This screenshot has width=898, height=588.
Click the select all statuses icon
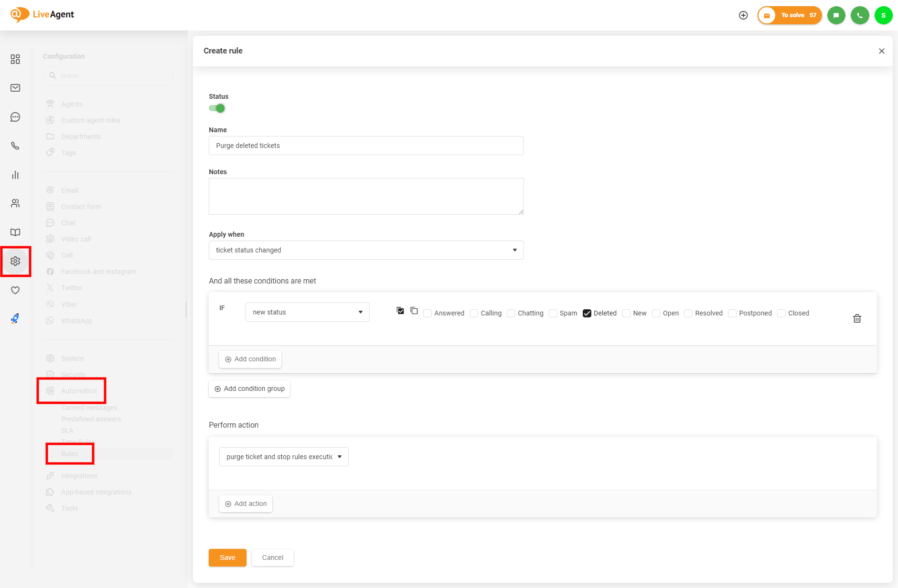(x=400, y=311)
